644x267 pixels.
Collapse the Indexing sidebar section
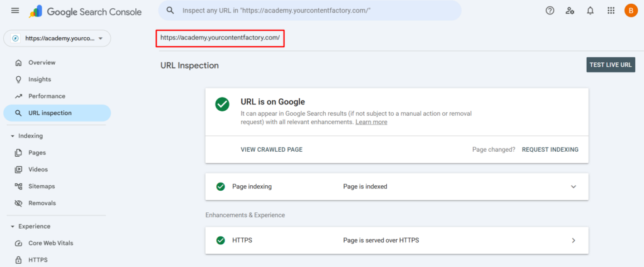[13, 136]
